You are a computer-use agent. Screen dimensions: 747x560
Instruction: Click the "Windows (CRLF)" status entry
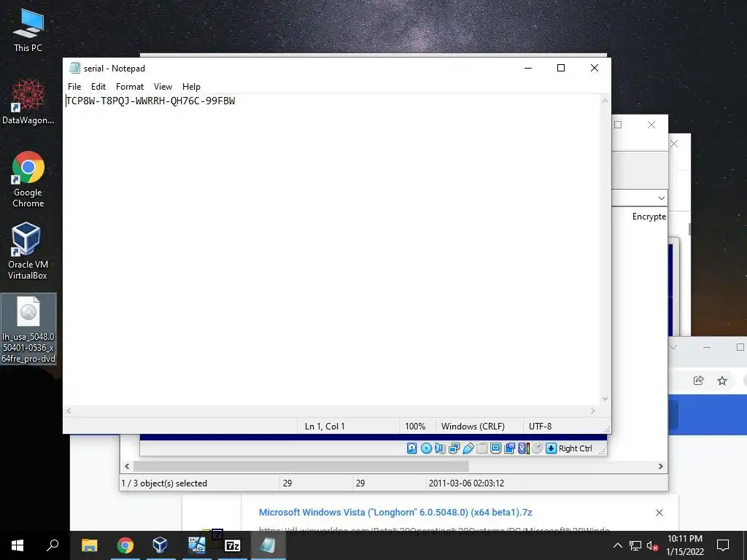pyautogui.click(x=473, y=426)
